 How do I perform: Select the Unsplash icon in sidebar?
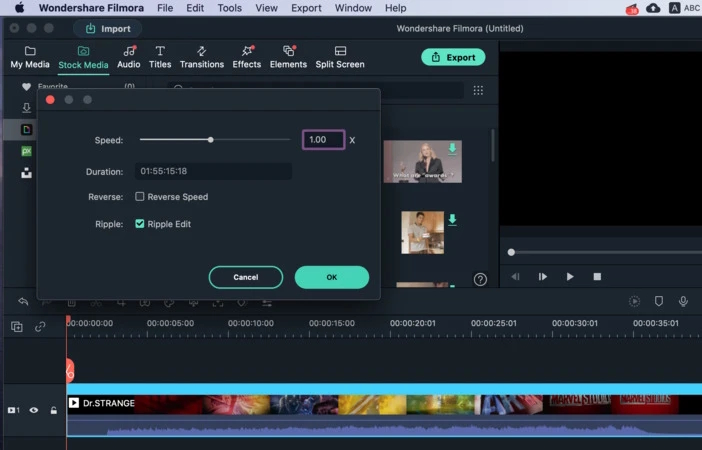click(26, 172)
